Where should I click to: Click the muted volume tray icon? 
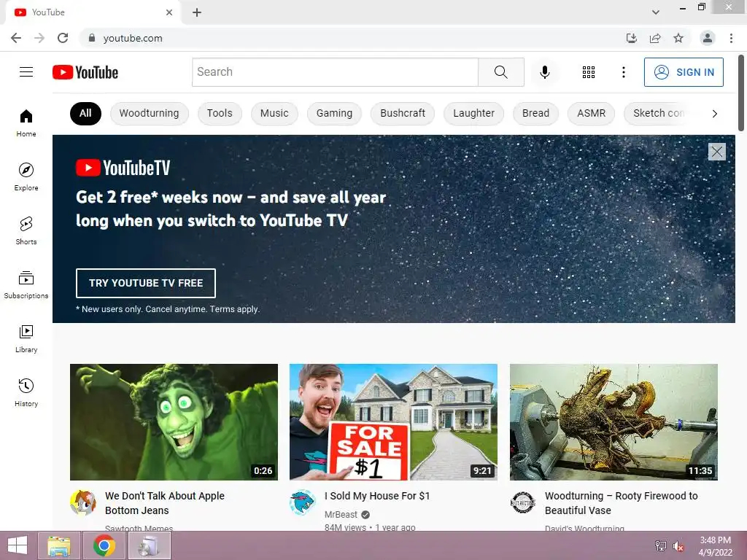pos(678,546)
